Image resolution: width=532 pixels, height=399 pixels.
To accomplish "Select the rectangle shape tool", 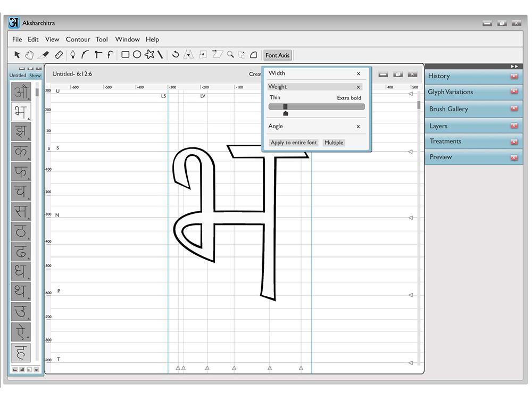I will pos(126,54).
